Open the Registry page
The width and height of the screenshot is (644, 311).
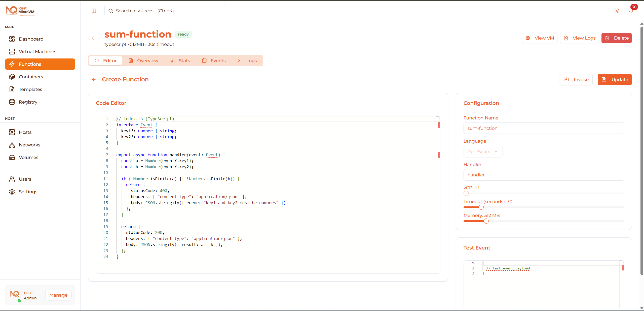click(28, 102)
